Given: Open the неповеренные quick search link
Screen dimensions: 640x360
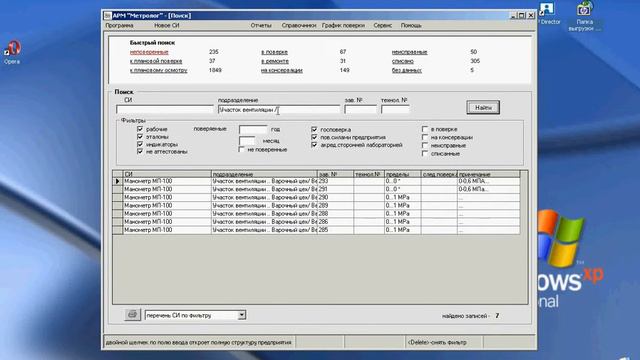Looking at the screenshot, I should pos(149,52).
